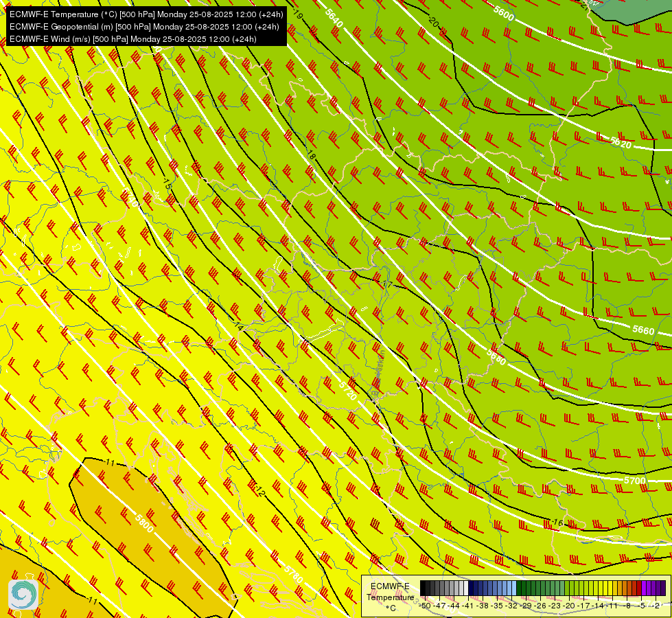Select the ECMWF-E Temperature 500 hPa title line
The image size is (672, 618).
[146, 14]
